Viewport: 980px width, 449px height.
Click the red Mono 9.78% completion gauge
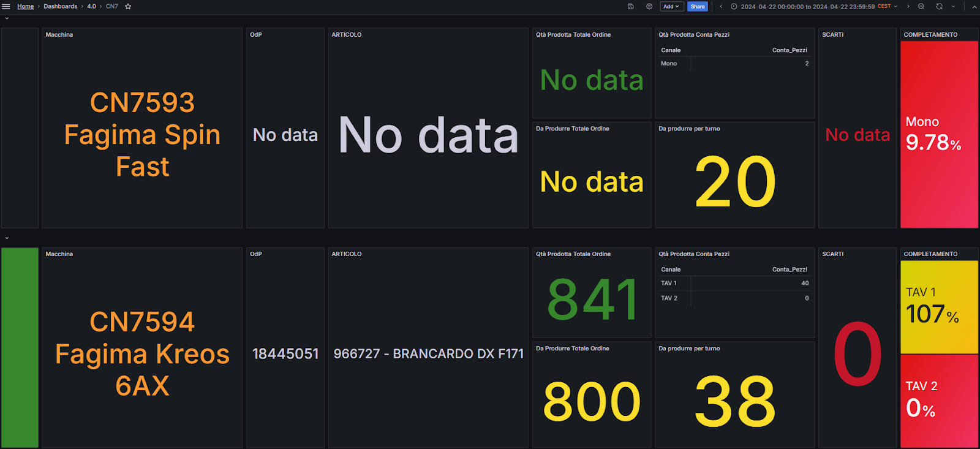939,135
